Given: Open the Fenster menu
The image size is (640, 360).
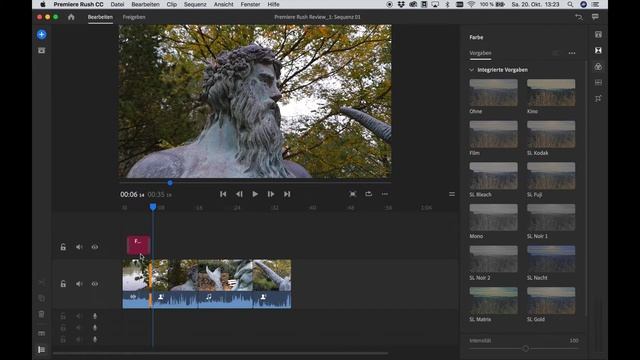Looking at the screenshot, I should 250,4.
